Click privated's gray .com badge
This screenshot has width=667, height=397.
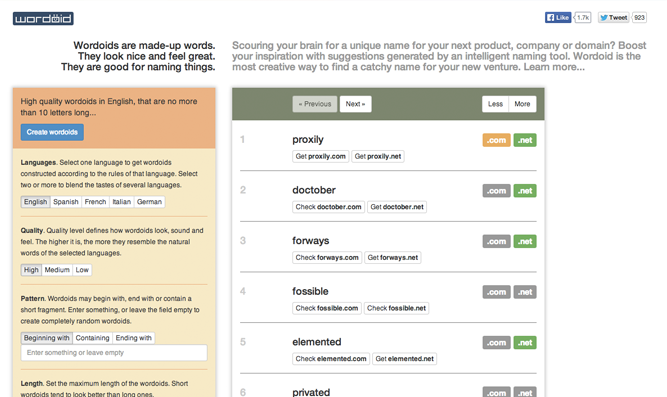[x=496, y=392]
